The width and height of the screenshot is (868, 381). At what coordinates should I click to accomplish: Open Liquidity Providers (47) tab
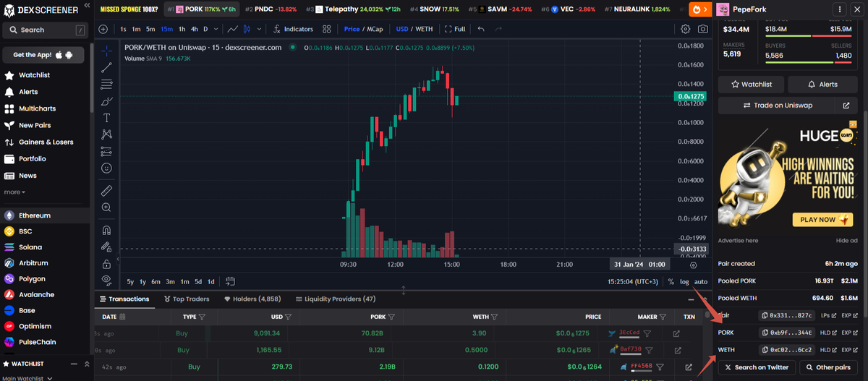click(x=336, y=299)
